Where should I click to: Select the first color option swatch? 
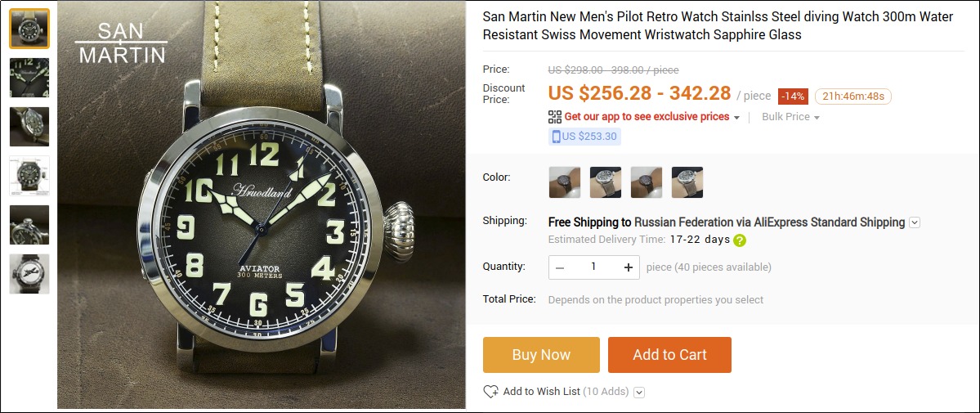click(565, 182)
